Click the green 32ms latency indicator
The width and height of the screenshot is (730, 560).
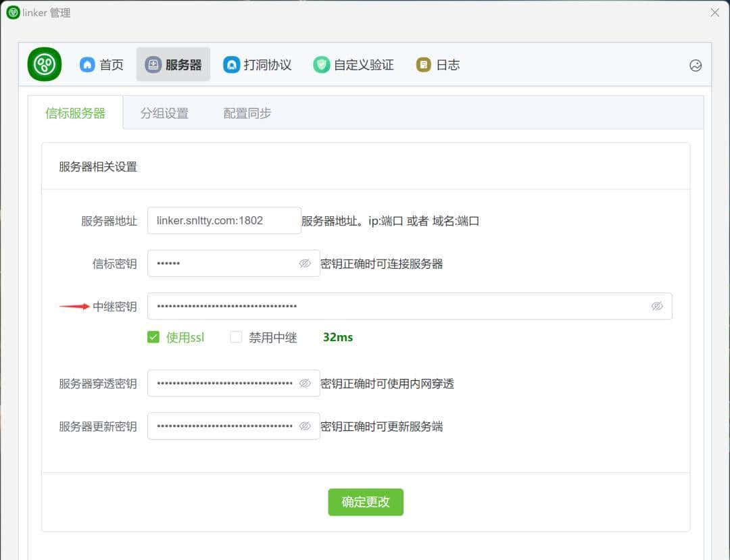(x=337, y=336)
